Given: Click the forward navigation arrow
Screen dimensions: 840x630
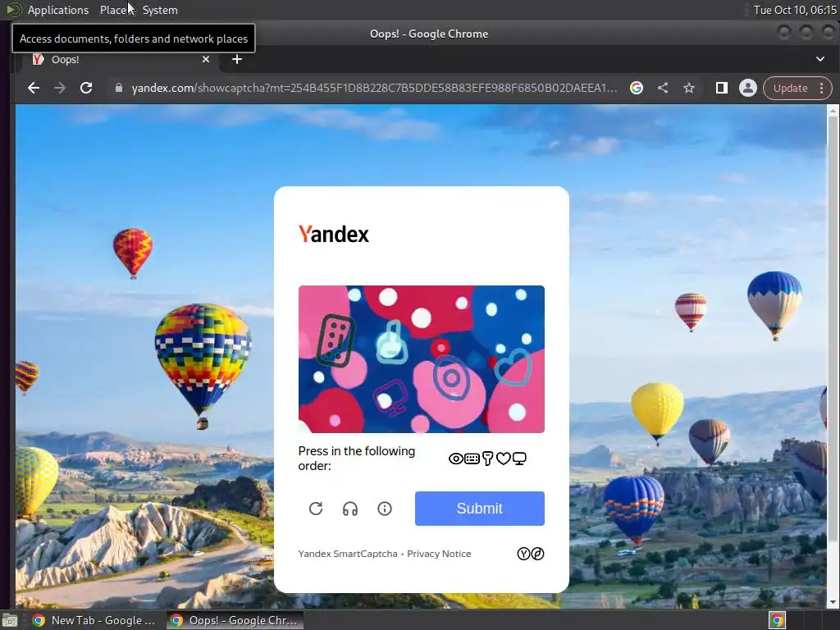Looking at the screenshot, I should [60, 88].
